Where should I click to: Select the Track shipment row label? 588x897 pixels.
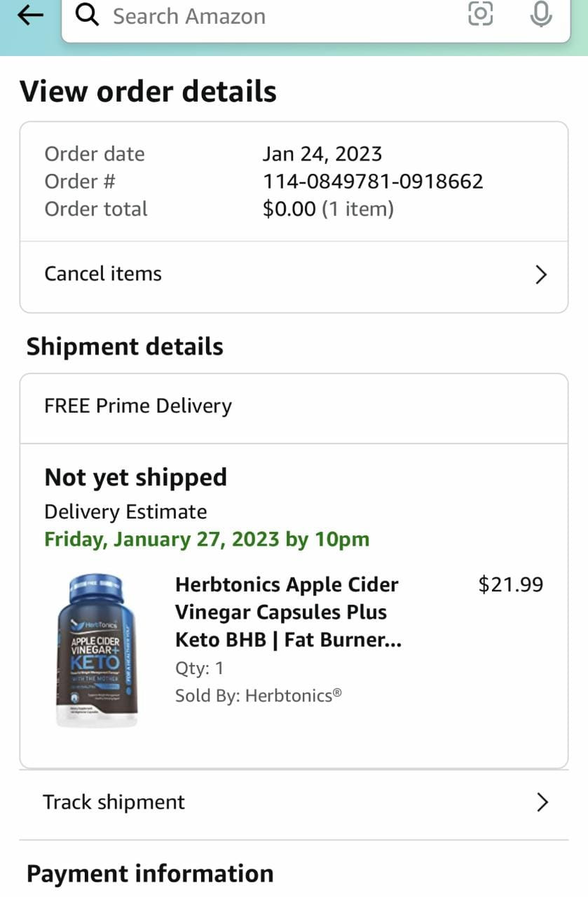click(x=114, y=802)
